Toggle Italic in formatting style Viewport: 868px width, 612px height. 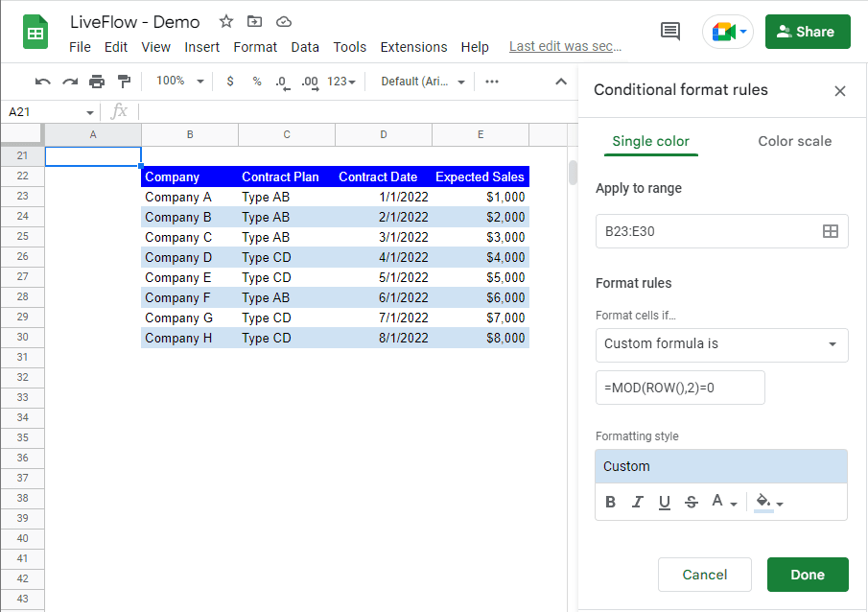[x=638, y=502]
